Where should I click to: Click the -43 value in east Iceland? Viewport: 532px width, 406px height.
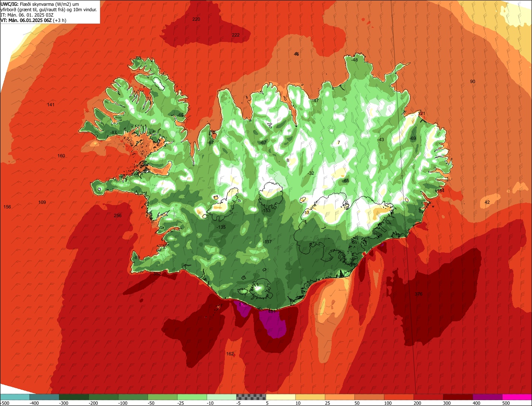tap(381, 139)
